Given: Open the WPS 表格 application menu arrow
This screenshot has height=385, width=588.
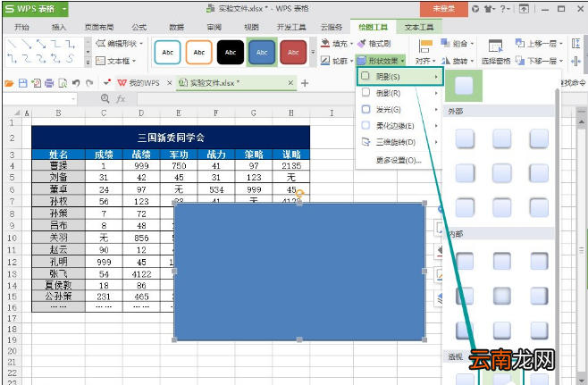Looking at the screenshot, I should click(x=64, y=9).
